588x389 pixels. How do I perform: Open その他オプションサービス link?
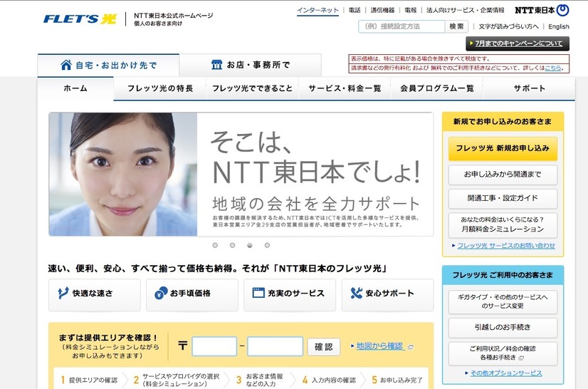coord(506,373)
